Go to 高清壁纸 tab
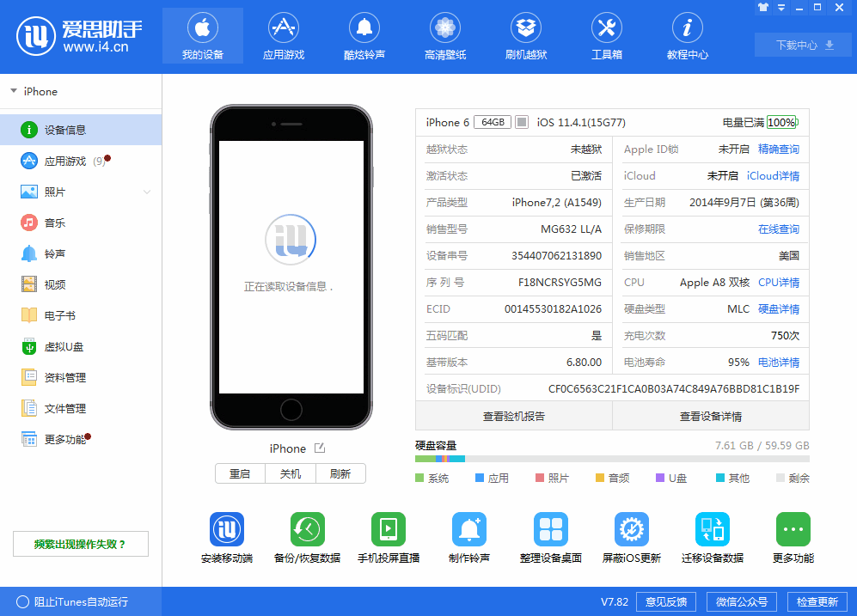Viewport: 857px width, 616px height. [x=445, y=36]
